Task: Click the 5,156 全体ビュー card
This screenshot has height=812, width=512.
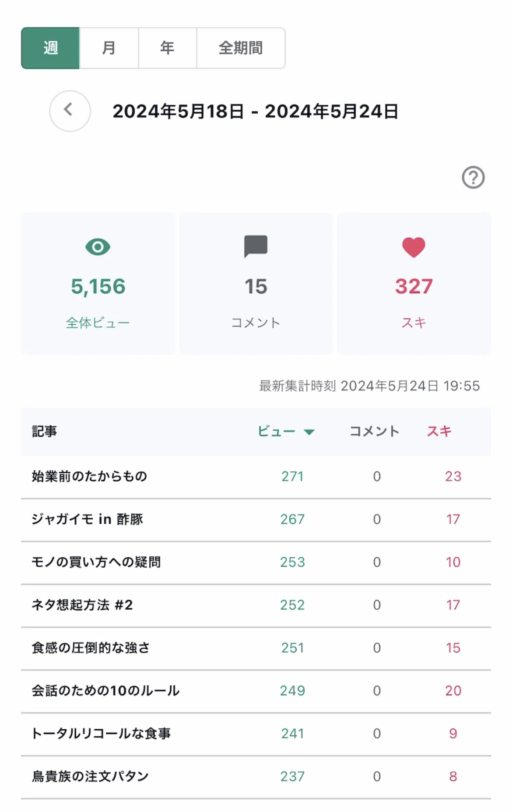Action: tap(98, 284)
